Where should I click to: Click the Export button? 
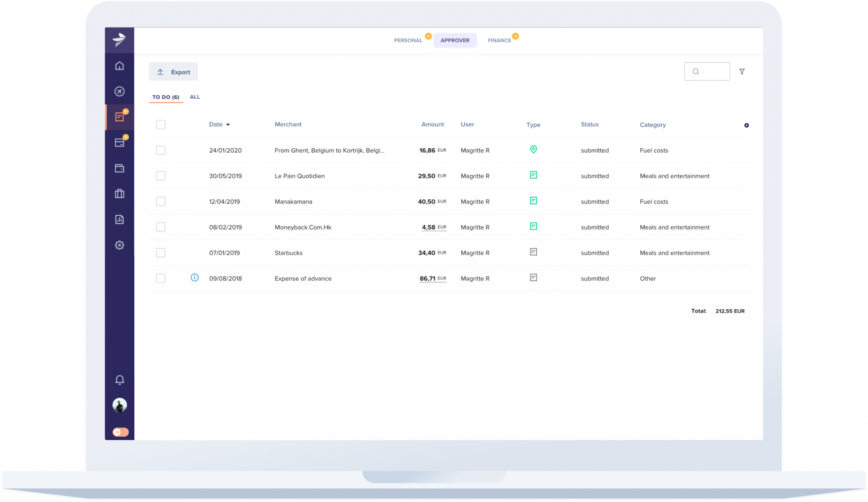173,71
